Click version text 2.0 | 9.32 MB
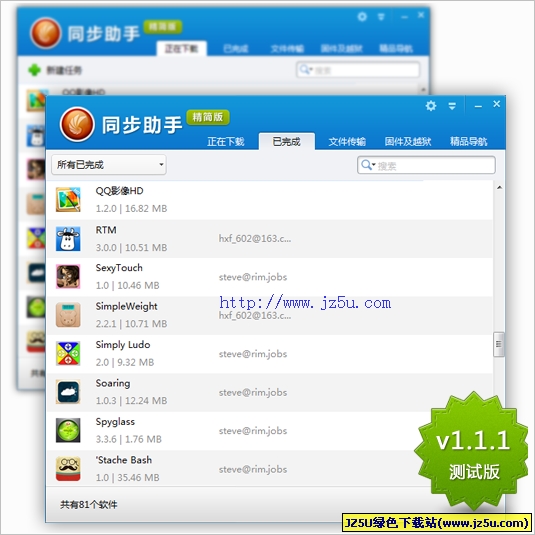This screenshot has width=535, height=535. (x=125, y=362)
